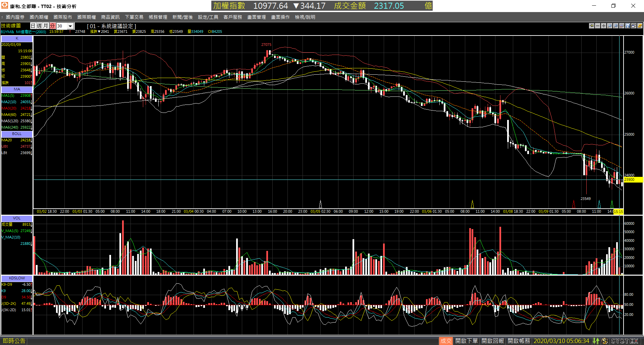Click the MA1(5) moving average value

click(x=25, y=95)
